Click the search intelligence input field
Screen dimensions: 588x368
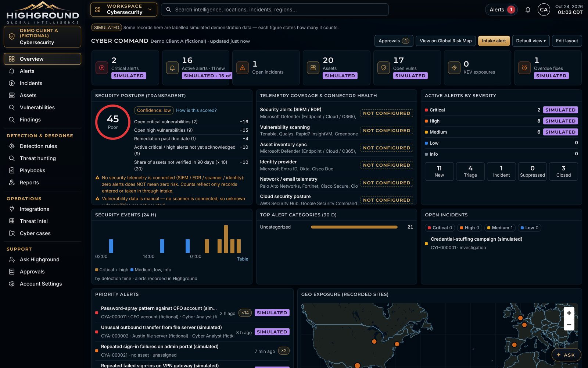point(275,10)
